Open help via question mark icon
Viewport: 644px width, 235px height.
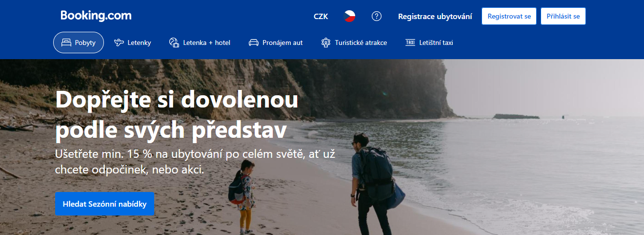click(x=377, y=16)
